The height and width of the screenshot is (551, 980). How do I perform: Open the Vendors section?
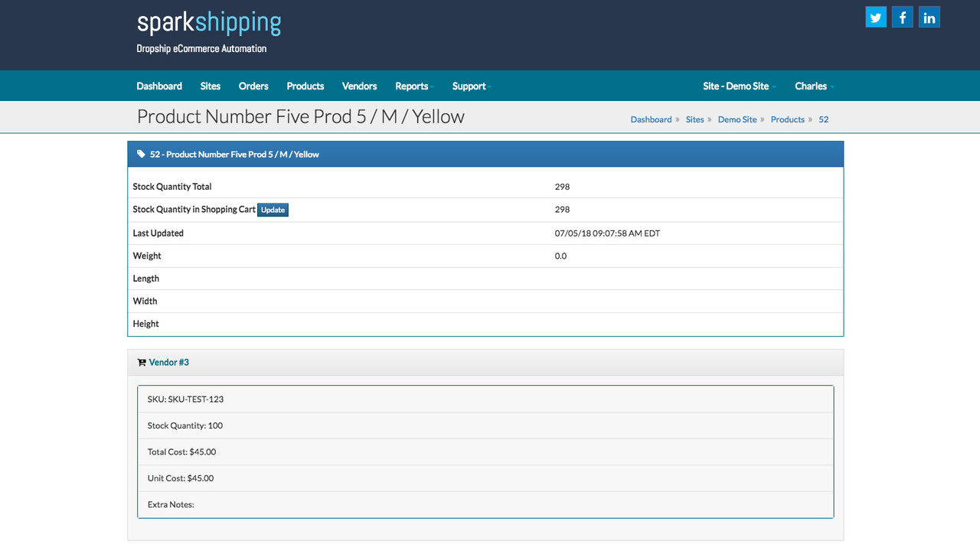pyautogui.click(x=359, y=86)
